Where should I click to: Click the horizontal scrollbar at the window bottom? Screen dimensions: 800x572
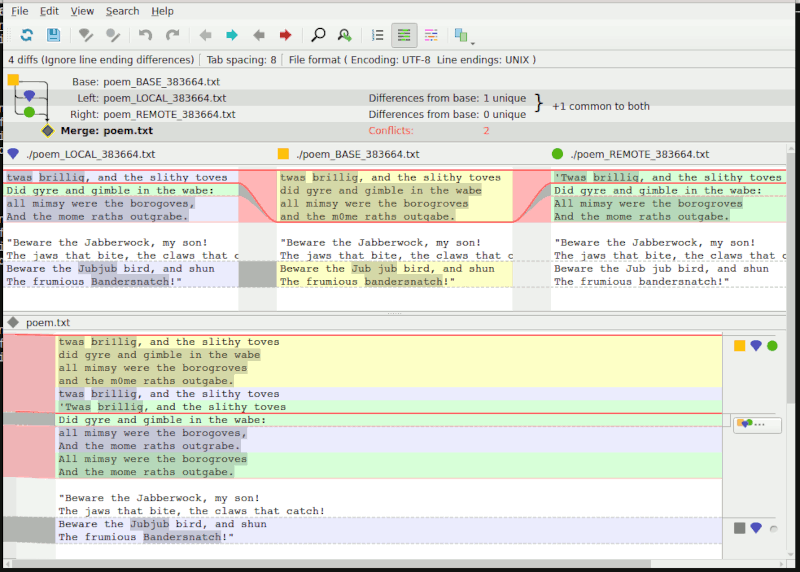tap(394, 564)
